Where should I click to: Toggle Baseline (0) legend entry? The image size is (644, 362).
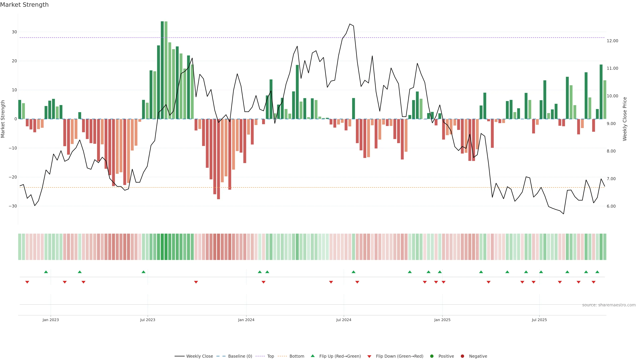point(240,356)
